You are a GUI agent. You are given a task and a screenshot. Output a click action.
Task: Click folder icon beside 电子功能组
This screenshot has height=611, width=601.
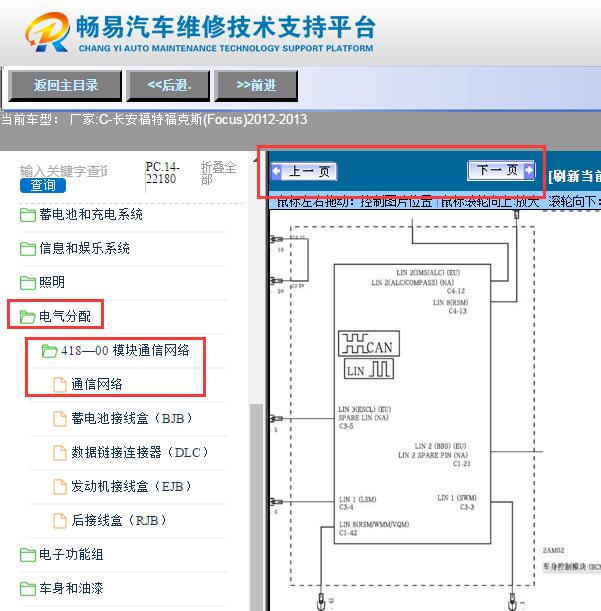click(x=28, y=555)
